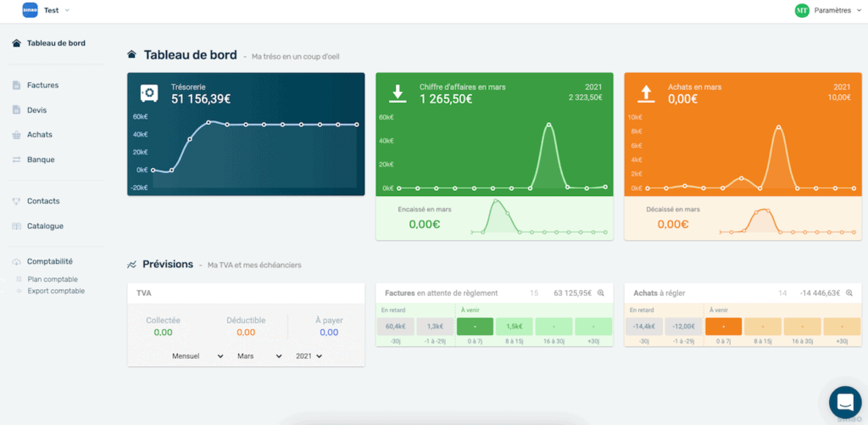Open the Test company dropdown chevron
The image size is (868, 425).
68,10
